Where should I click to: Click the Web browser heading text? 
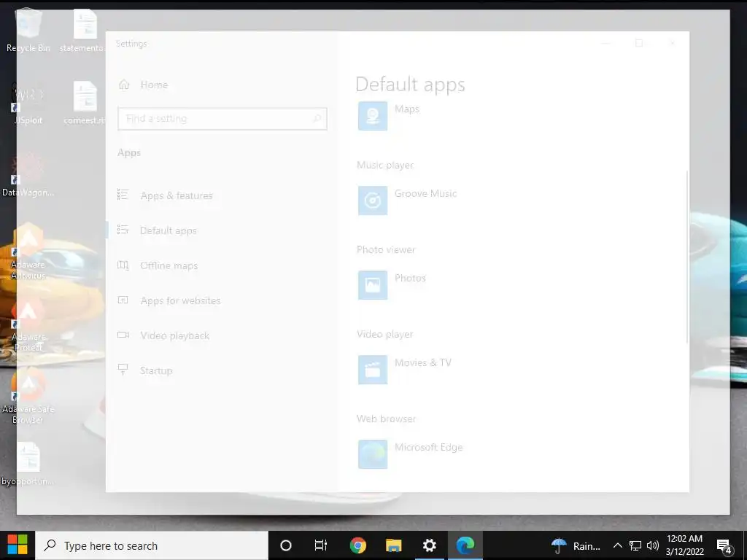click(387, 419)
